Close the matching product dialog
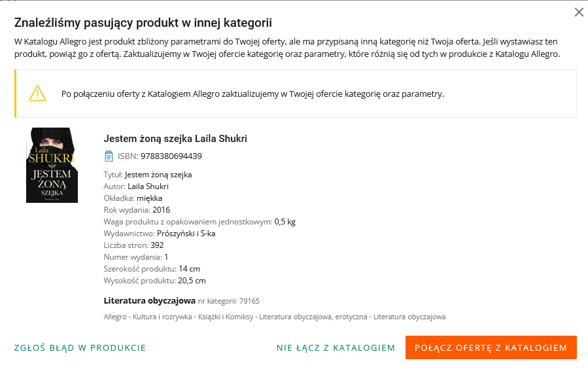This screenshot has width=588, height=371. [578, 12]
